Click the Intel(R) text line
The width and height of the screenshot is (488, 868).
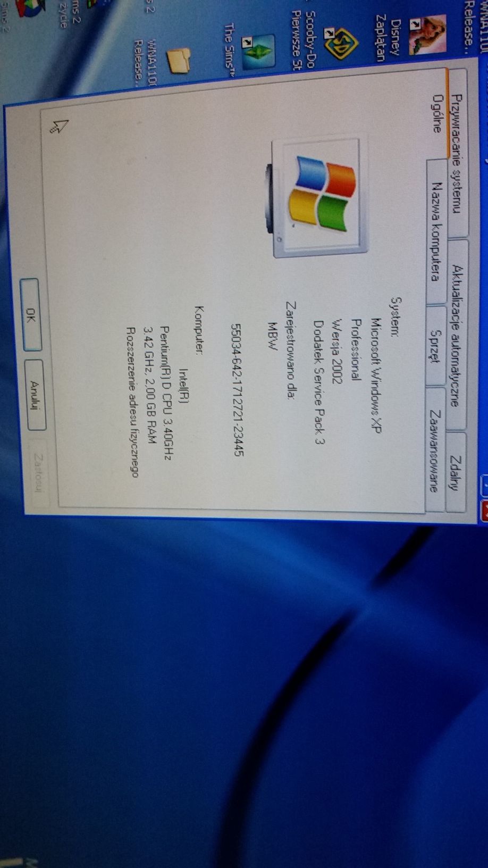tap(184, 385)
